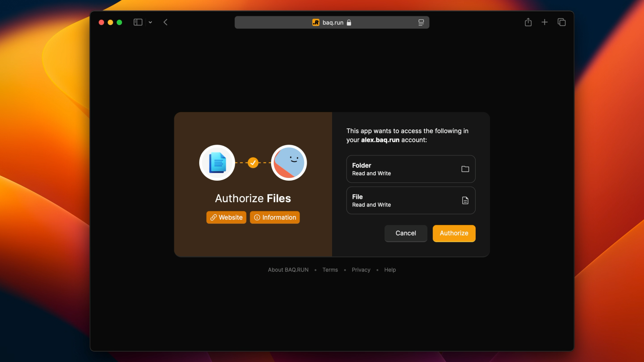Viewport: 644px width, 362px height.
Task: Open the Reader view icon
Action: [421, 22]
